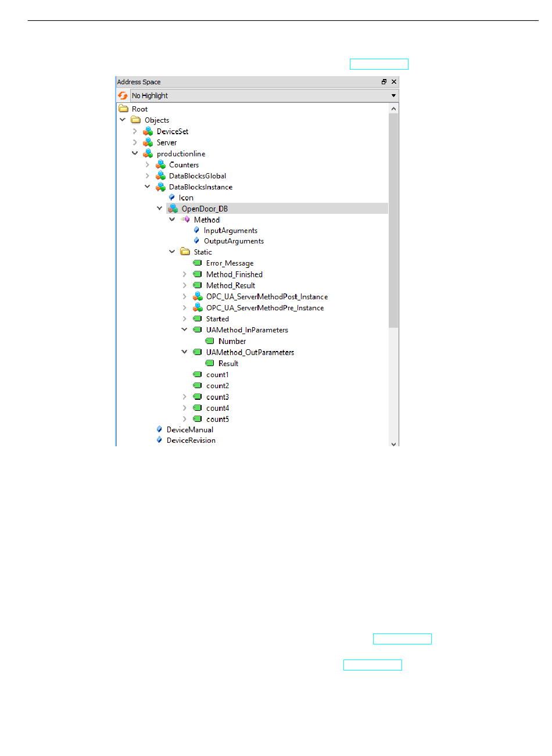Screen dimensions: 552x756
Task: Undock the Address Space panel via its float button
Action: [x=384, y=82]
